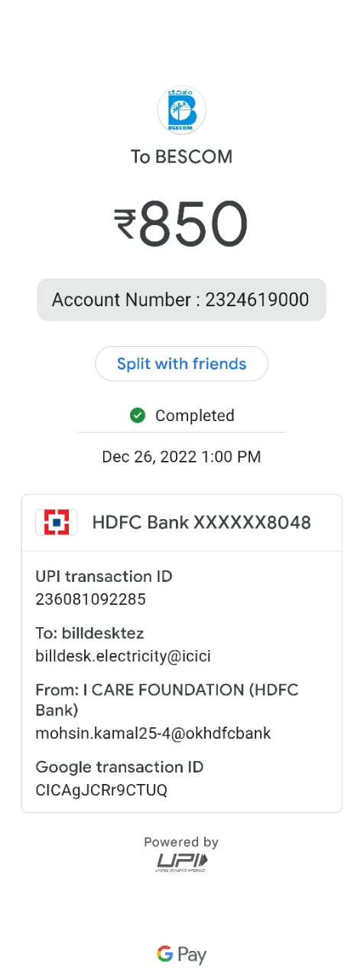Viewport: 364px width, 980px height.
Task: Click the To: billdesktez label
Action: [x=89, y=635]
